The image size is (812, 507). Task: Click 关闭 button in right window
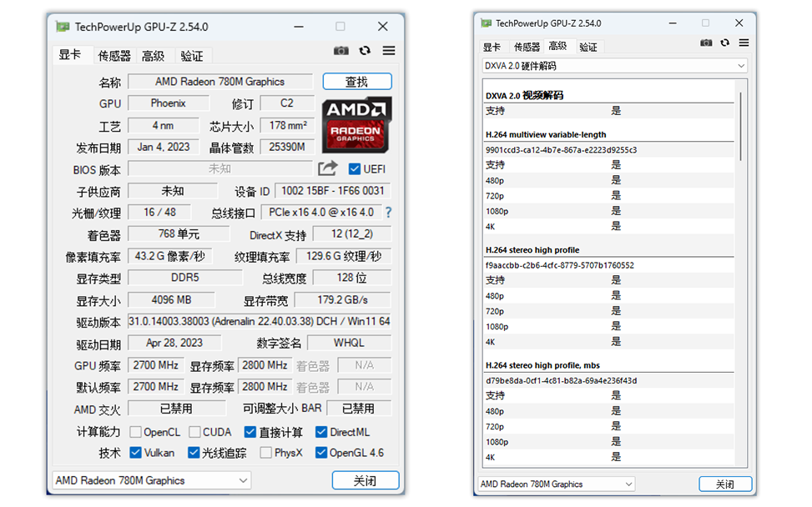pyautogui.click(x=725, y=484)
